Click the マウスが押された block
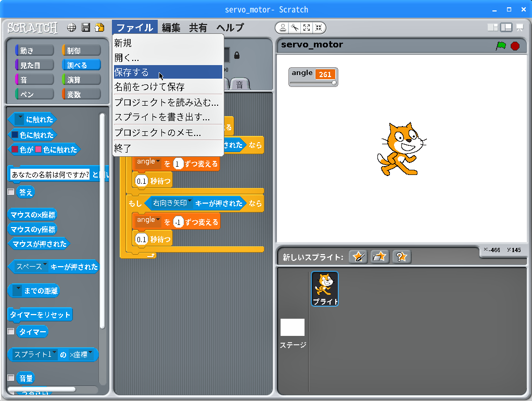Viewport: 532px width, 401px height. (x=39, y=244)
